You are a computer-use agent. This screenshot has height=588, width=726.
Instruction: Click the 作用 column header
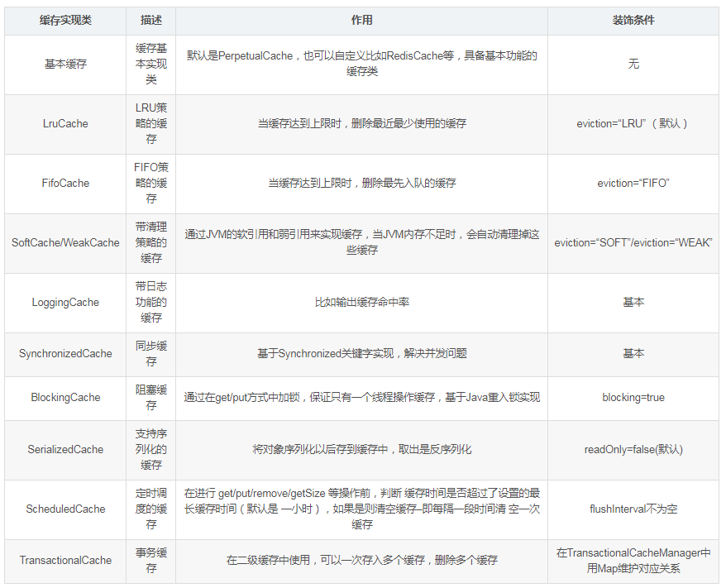click(361, 21)
